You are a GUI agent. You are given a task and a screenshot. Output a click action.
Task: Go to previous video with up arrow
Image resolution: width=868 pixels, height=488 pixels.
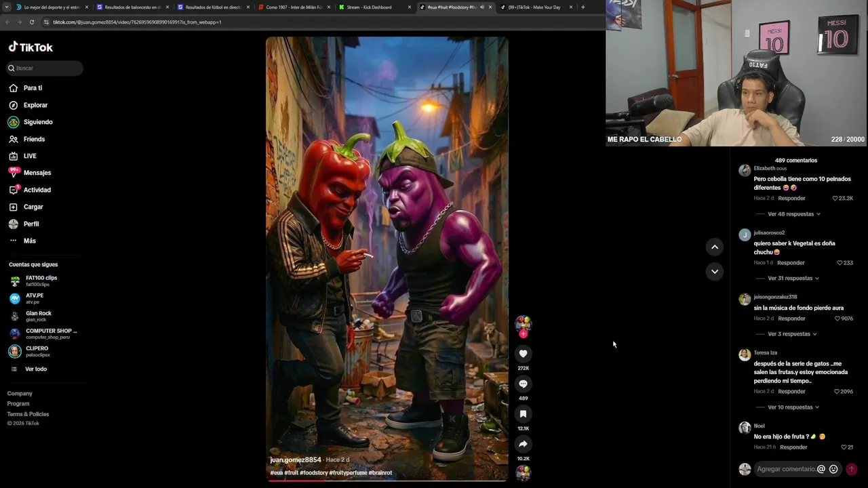point(714,247)
